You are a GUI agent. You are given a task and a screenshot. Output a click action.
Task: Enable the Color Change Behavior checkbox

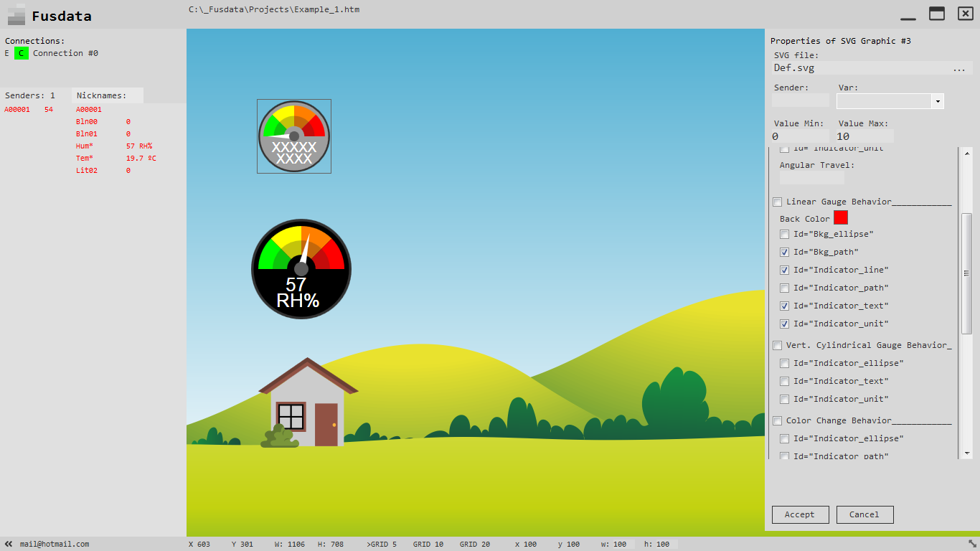tap(777, 420)
